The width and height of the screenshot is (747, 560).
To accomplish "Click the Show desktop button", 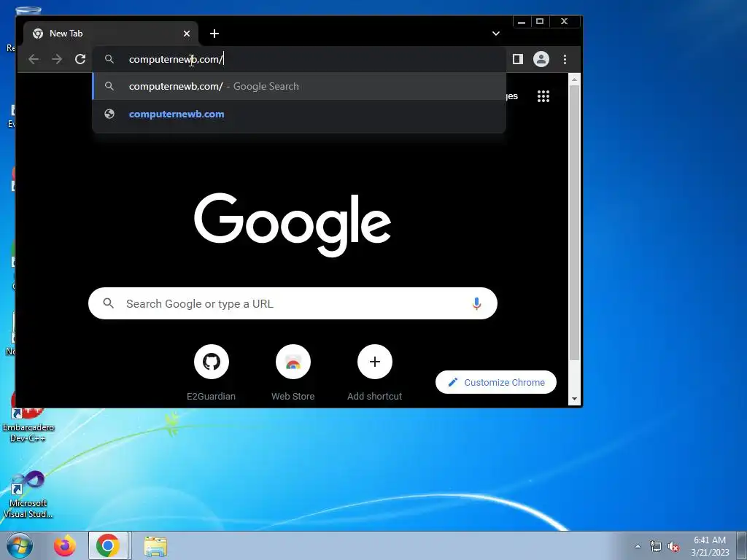I will click(x=741, y=545).
